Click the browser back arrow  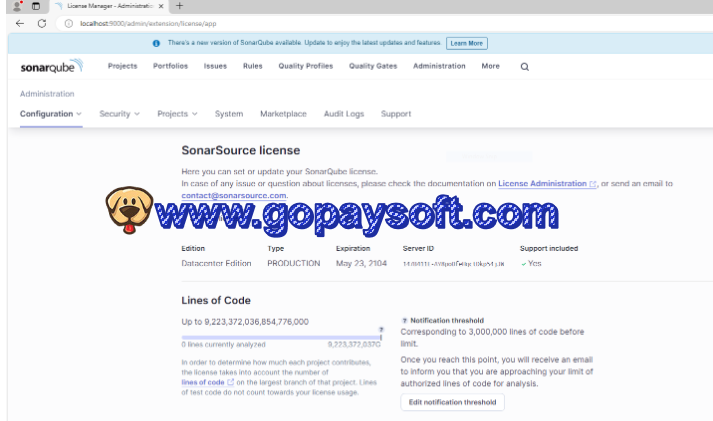click(20, 23)
